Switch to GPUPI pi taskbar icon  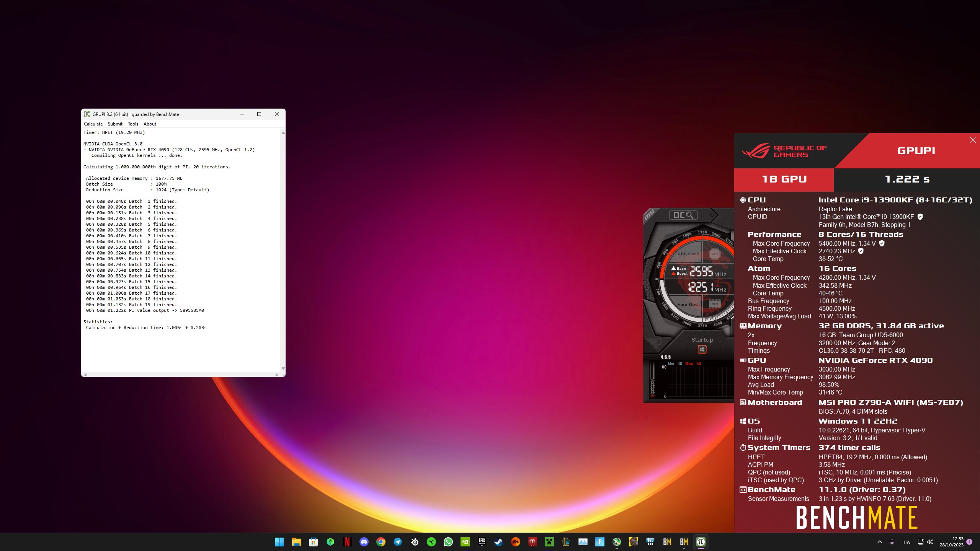coord(701,542)
